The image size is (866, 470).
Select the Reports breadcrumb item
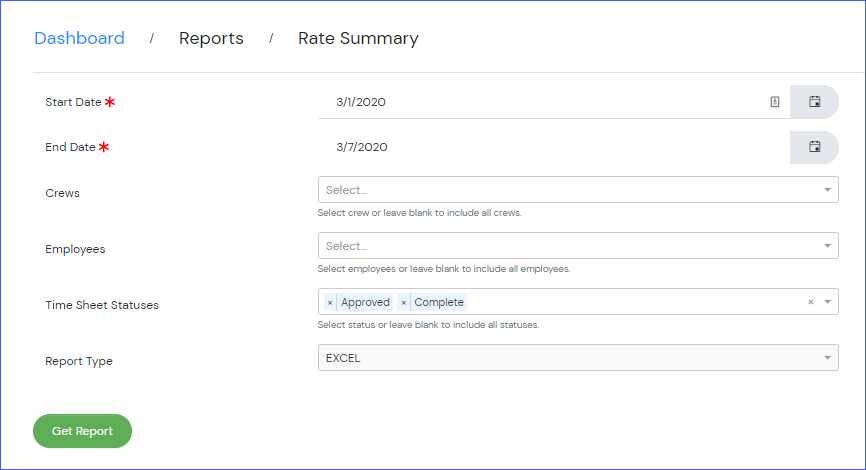(x=211, y=38)
